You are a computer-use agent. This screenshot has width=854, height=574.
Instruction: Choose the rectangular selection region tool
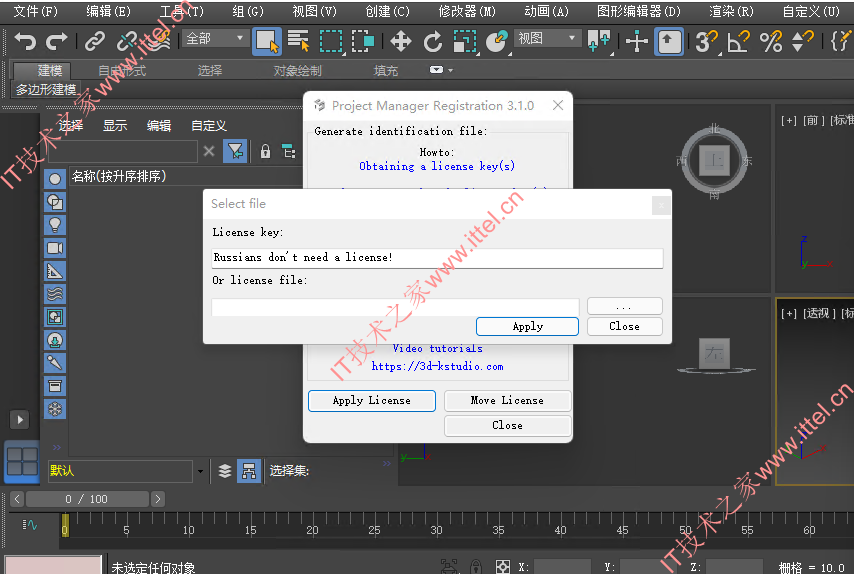click(331, 41)
